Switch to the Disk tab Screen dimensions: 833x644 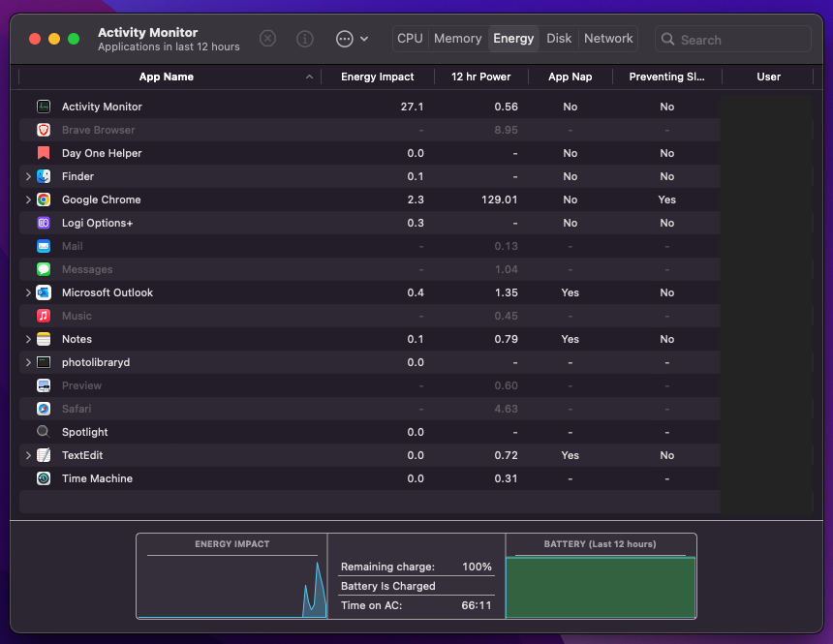559,39
